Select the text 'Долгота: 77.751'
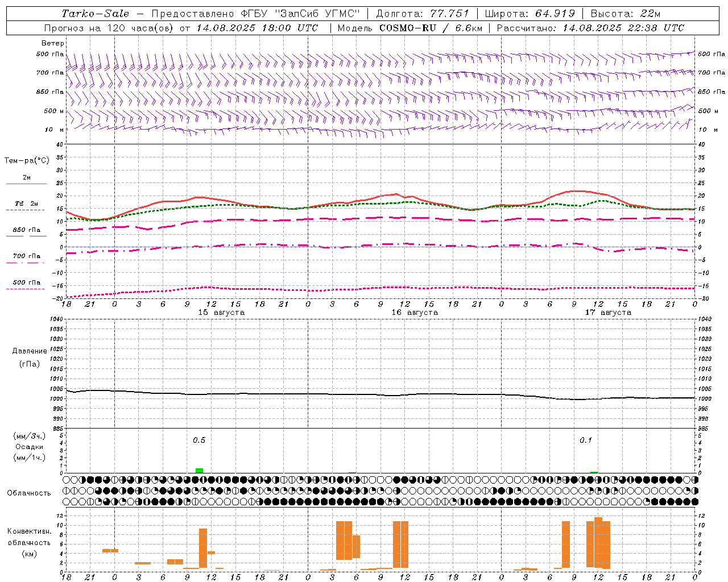Image resolution: width=728 pixels, height=582 pixels. pos(423,14)
